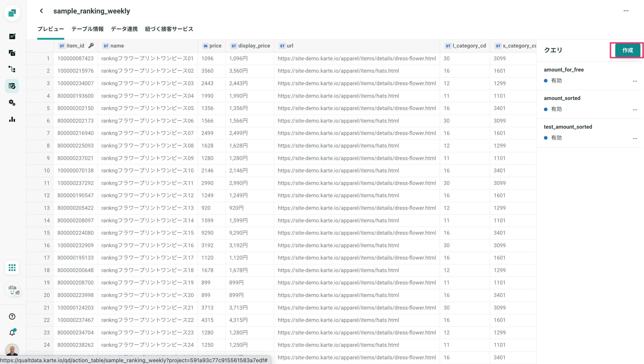
Task: Open the notifications bell icon
Action: click(12, 332)
